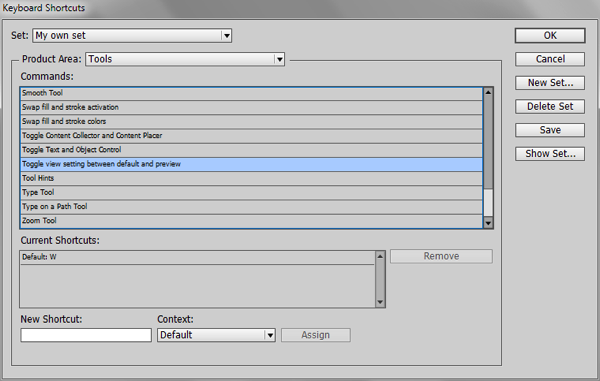
Task: Open the Set dropdown showing My own set
Action: 132,36
